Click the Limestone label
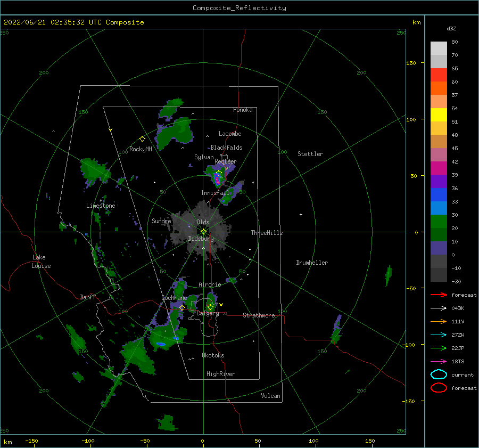The image size is (479, 448). pos(101,206)
